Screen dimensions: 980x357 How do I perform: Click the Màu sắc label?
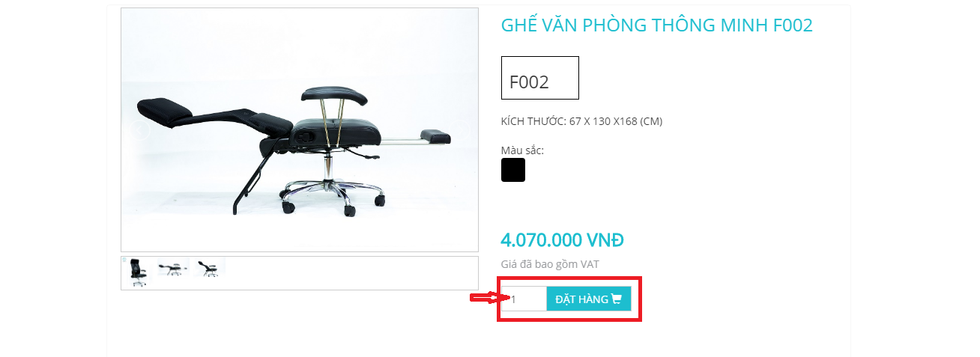tap(522, 150)
